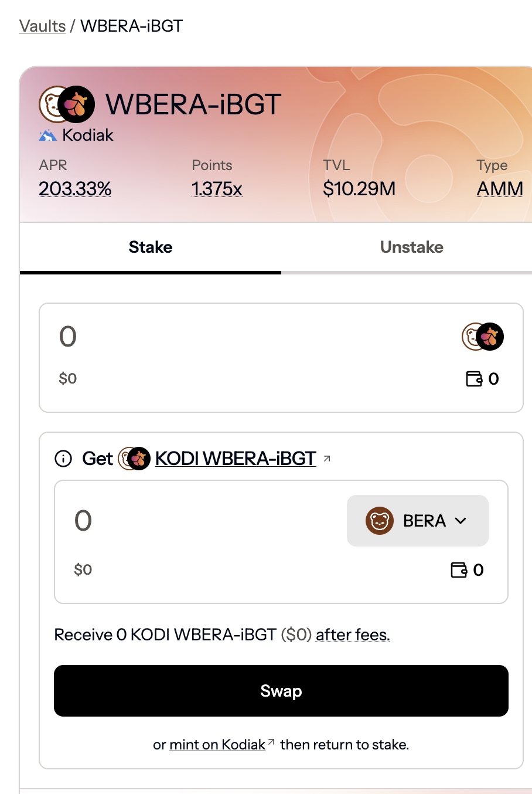532x794 pixels.
Task: Click external link arrow after KODI WBERA-iBGT
Action: pyautogui.click(x=327, y=459)
